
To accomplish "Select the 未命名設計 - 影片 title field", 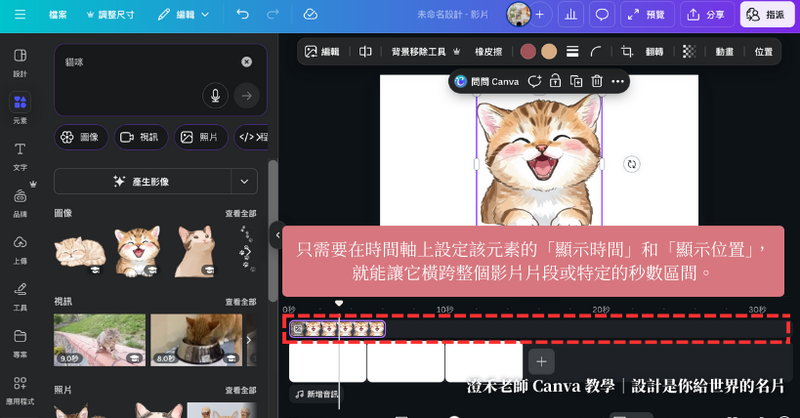I will point(453,15).
